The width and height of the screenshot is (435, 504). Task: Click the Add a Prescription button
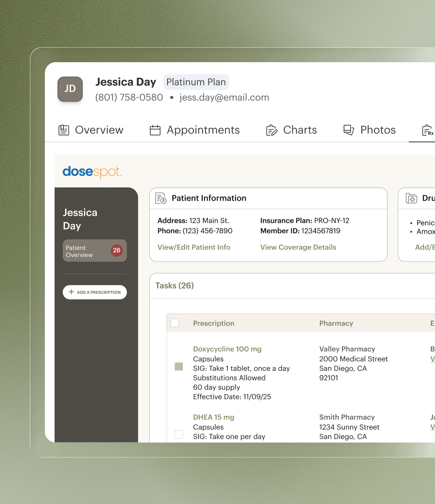coord(95,292)
